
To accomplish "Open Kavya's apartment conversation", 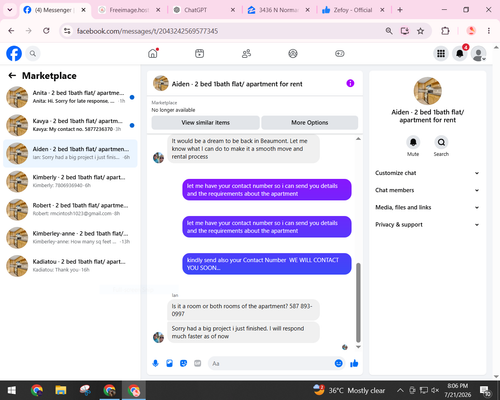I will [x=70, y=125].
